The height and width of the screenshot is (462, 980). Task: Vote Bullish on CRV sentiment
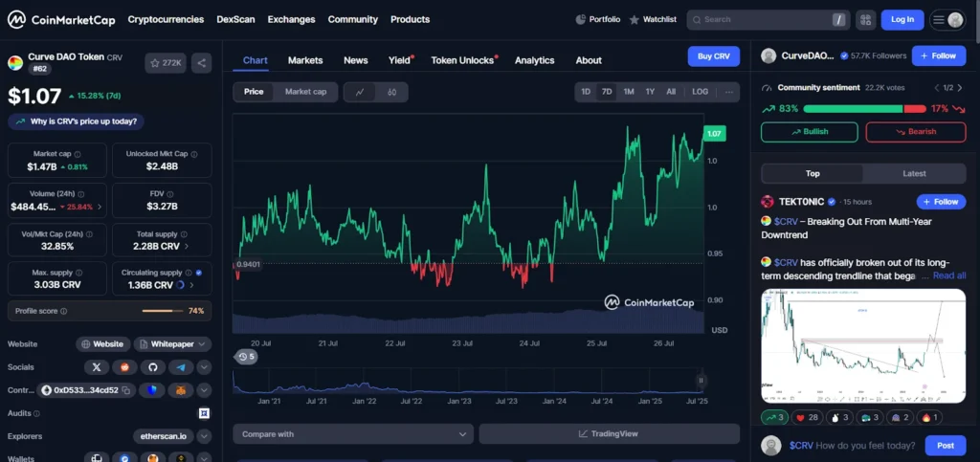[810, 132]
